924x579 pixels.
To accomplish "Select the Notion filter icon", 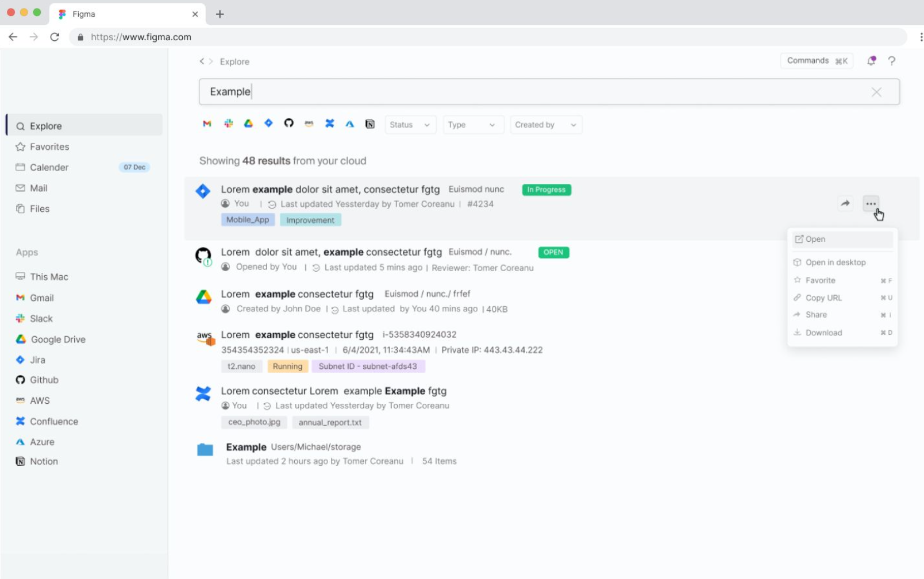I will tap(370, 123).
